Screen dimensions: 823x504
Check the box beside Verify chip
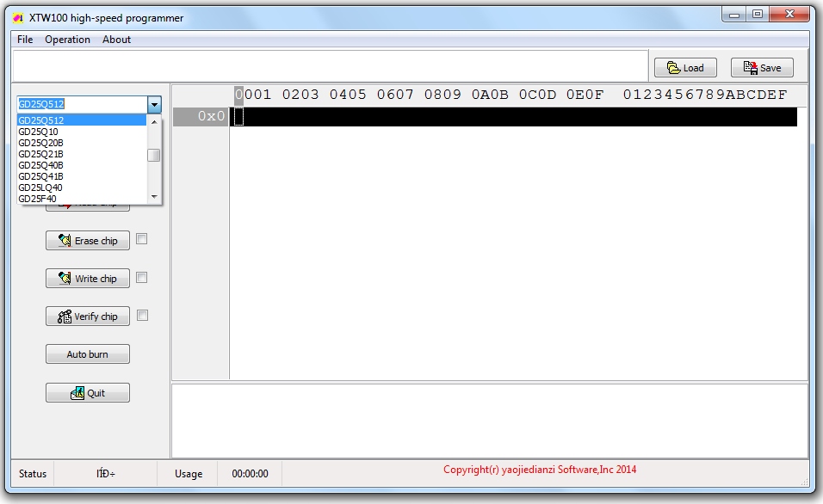click(140, 316)
